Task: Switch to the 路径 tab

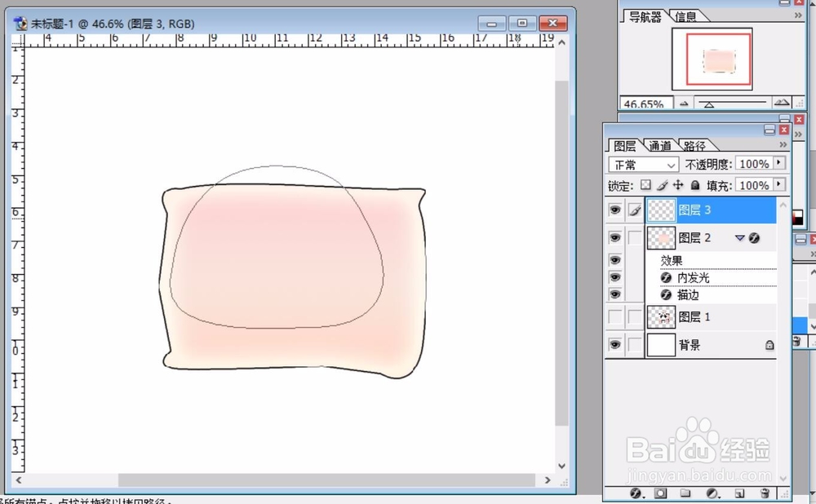Action: pyautogui.click(x=694, y=146)
